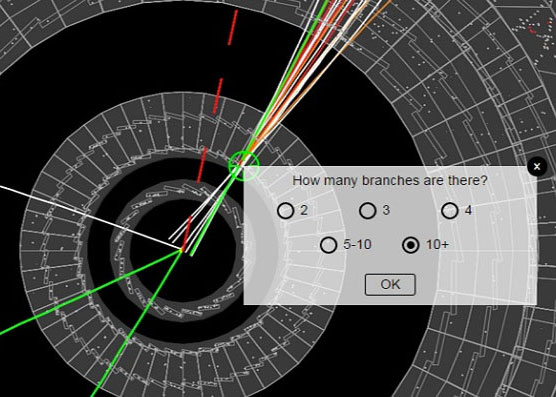Click the green circle vertex marker
Viewport: 556px width, 397px height.
244,166
